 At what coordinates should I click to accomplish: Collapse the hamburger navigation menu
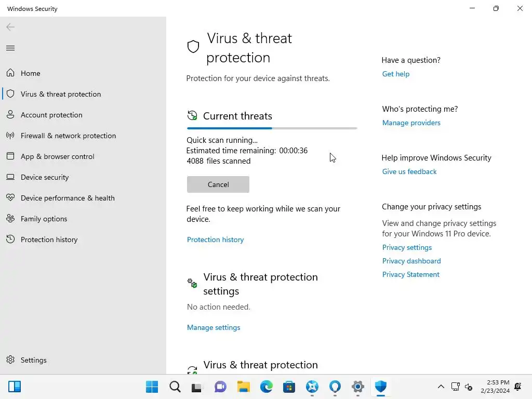tap(10, 48)
